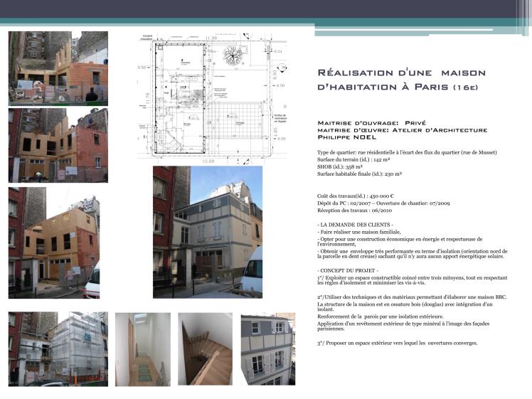Select the third wooden structure street photo
The height and width of the screenshot is (399, 532).
[54, 243]
